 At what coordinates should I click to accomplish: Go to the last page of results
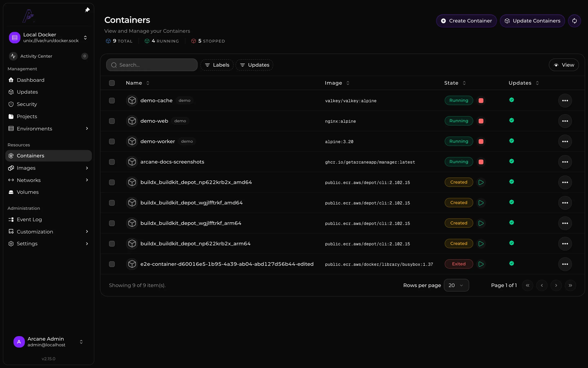point(570,285)
